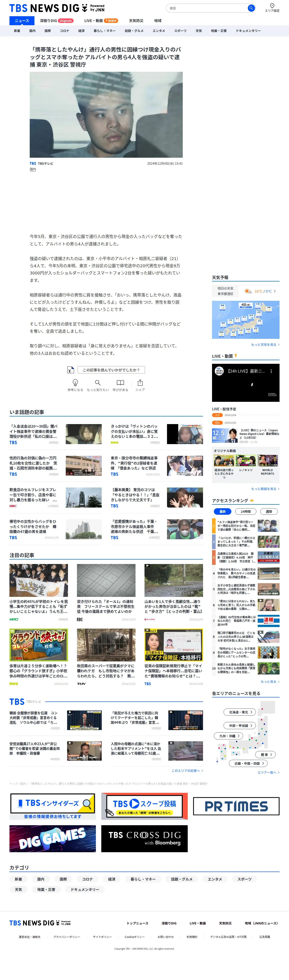The width and height of the screenshot is (289, 980).
Task: Switch to the ニュース tab
Action: pos(22,21)
